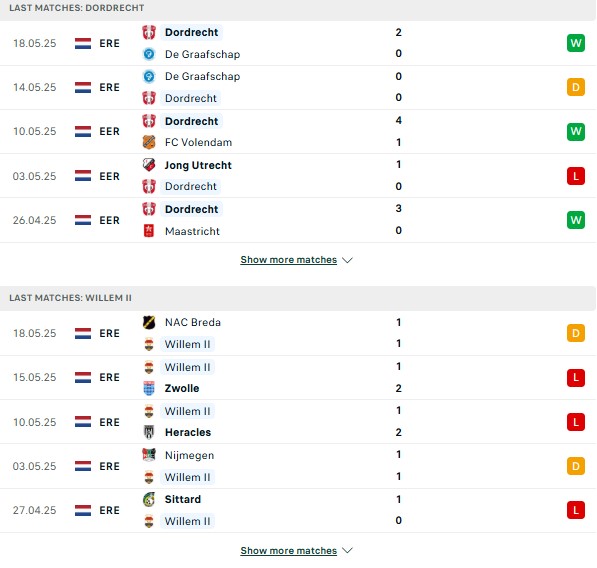Click the FC Volendam club crest icon
The width and height of the screenshot is (597, 568).
(x=149, y=142)
